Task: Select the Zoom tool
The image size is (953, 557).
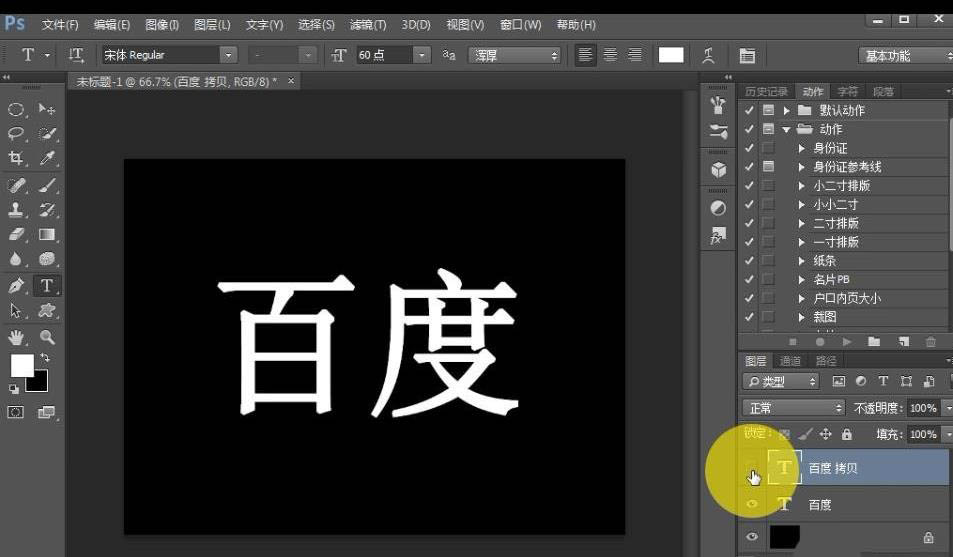Action: (47, 336)
